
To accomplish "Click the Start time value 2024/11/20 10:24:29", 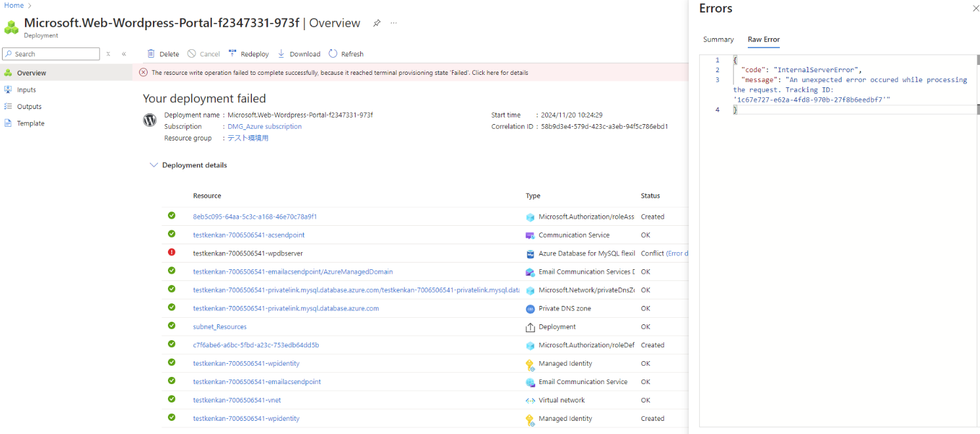I will 571,115.
